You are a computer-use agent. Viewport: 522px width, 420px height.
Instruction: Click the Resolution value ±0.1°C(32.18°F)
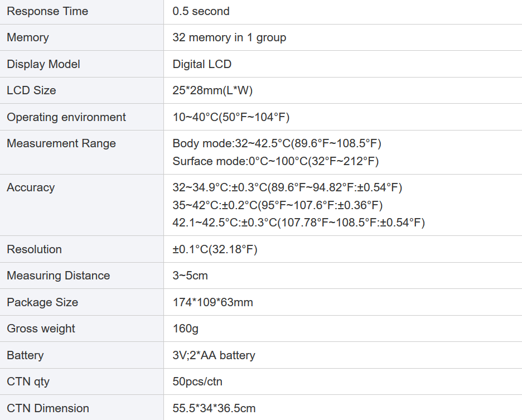click(215, 249)
